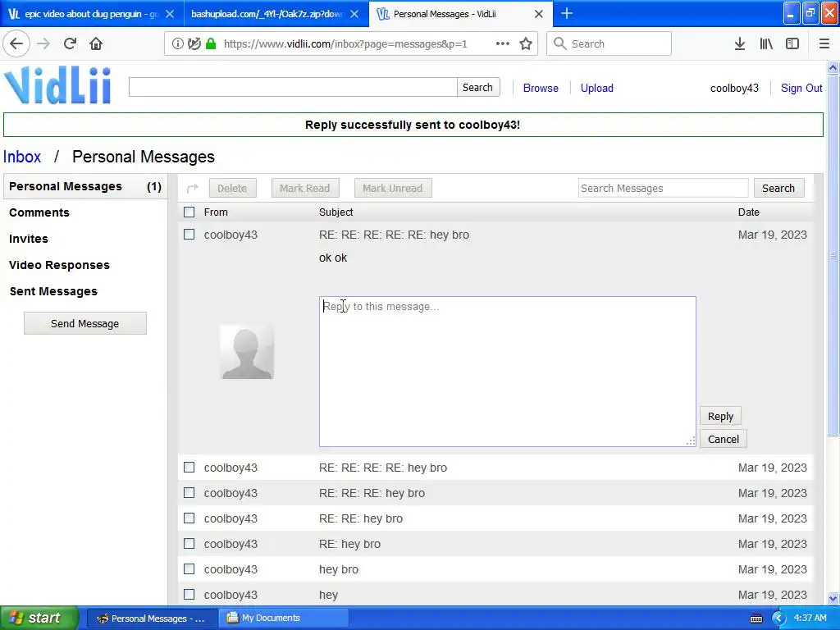Check the RE: hey bro message
The width and height of the screenshot is (840, 630).
(189, 543)
